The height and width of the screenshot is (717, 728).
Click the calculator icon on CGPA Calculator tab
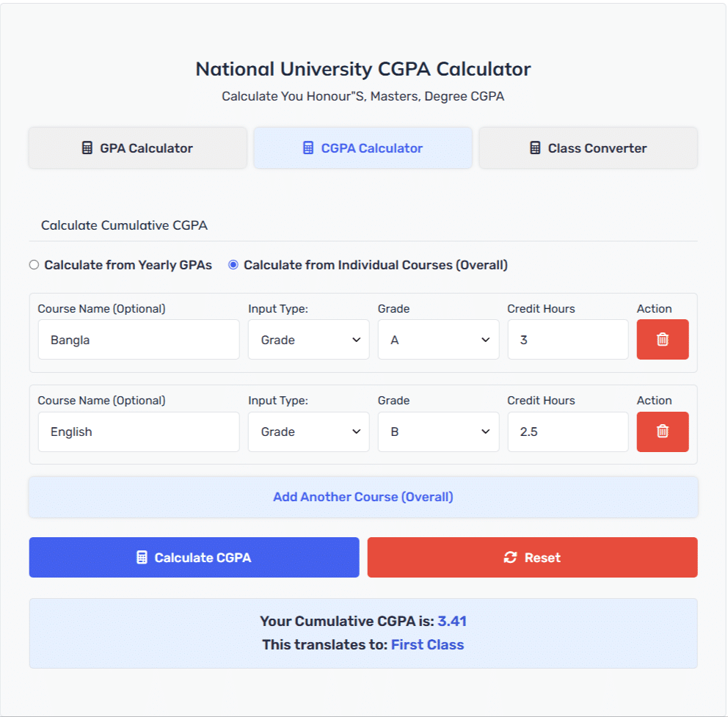pos(307,148)
